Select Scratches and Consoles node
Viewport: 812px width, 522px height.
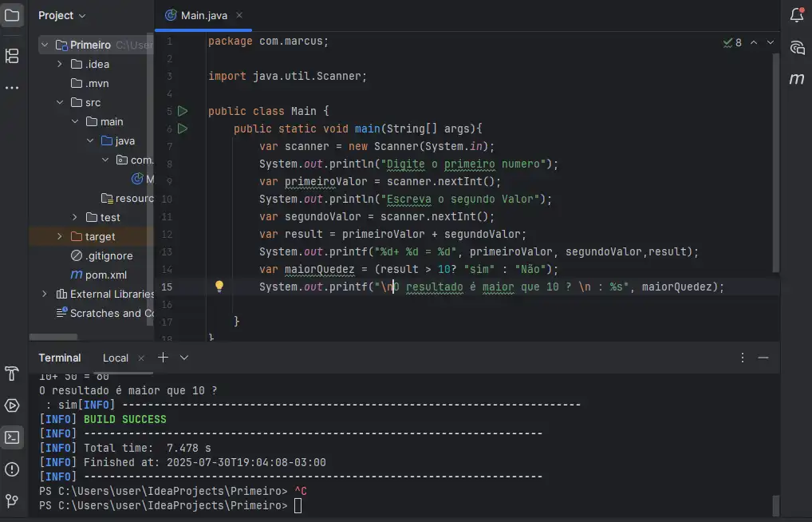tap(105, 313)
